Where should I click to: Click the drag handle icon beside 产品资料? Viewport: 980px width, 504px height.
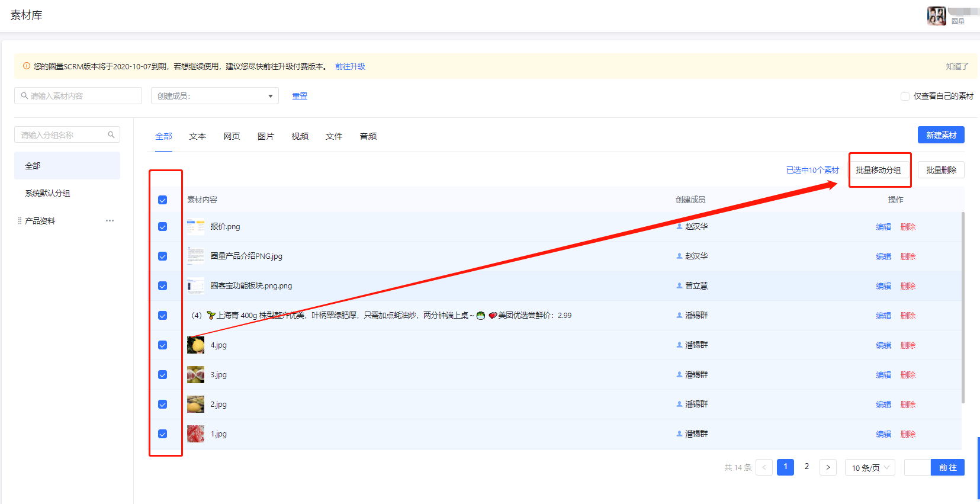point(20,221)
